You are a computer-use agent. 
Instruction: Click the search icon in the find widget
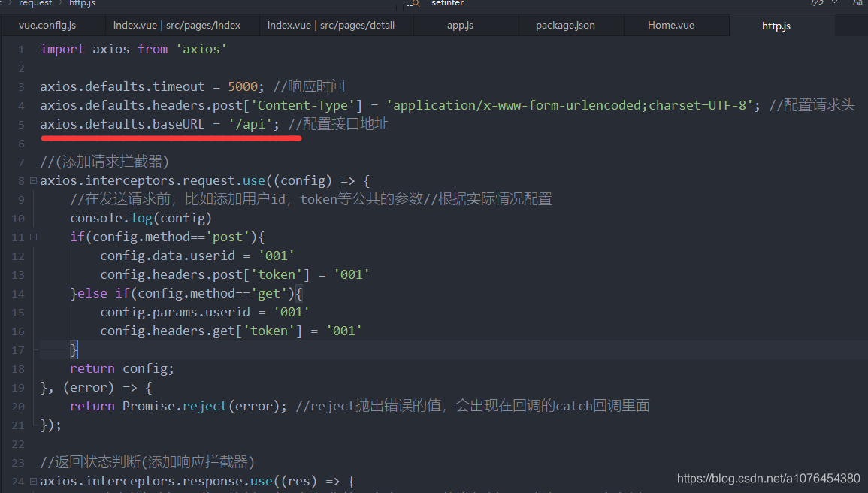413,4
